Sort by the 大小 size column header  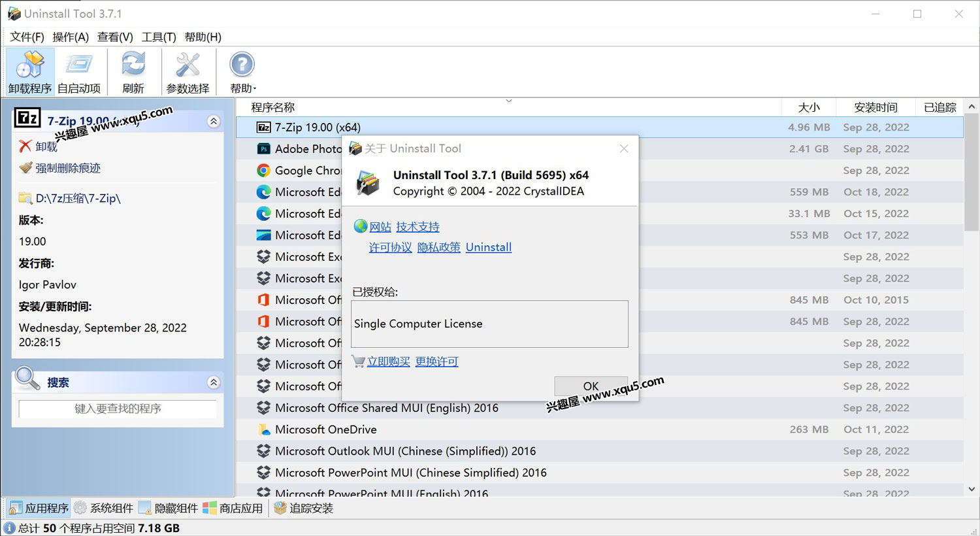tap(809, 107)
